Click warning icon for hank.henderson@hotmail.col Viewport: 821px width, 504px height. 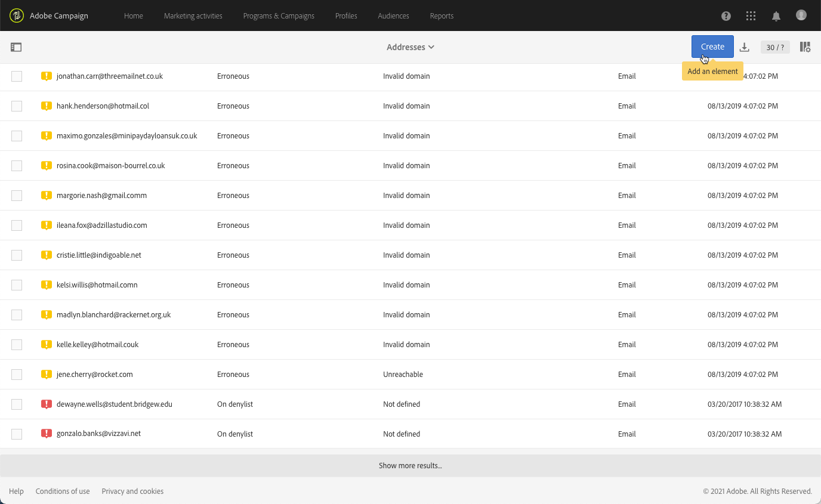point(47,106)
